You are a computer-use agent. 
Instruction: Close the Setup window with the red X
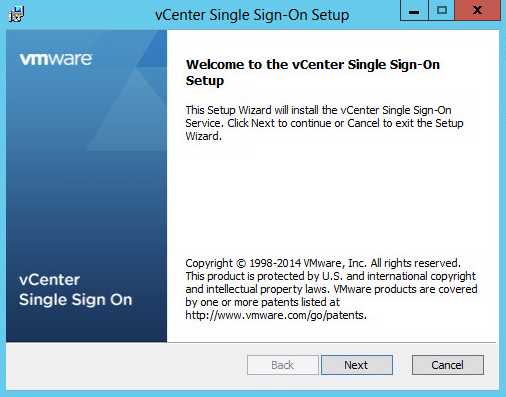coord(478,11)
